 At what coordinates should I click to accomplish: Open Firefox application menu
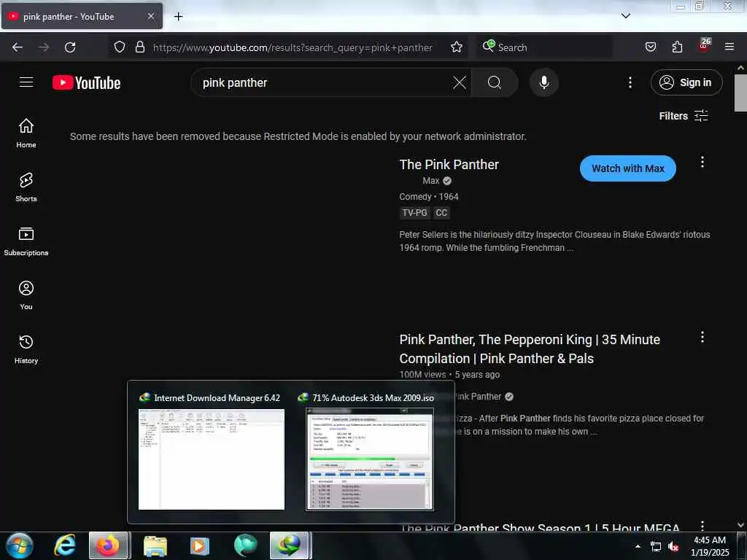click(729, 47)
